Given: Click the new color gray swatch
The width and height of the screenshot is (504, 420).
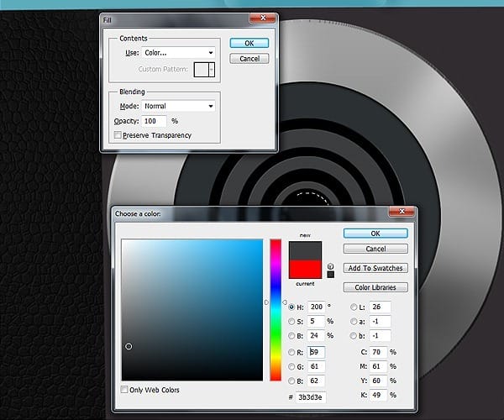Looking at the screenshot, I should 305,251.
